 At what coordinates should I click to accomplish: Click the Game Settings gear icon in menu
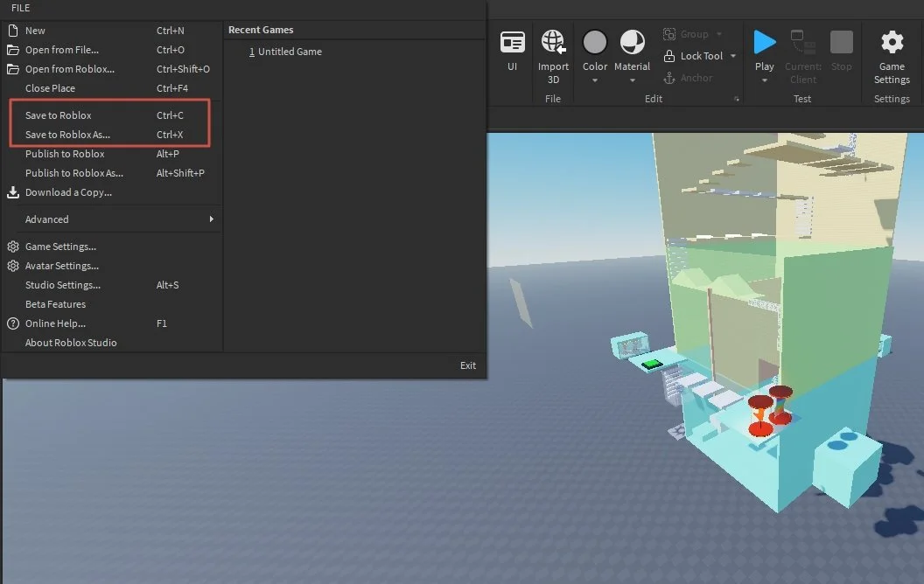(x=13, y=247)
